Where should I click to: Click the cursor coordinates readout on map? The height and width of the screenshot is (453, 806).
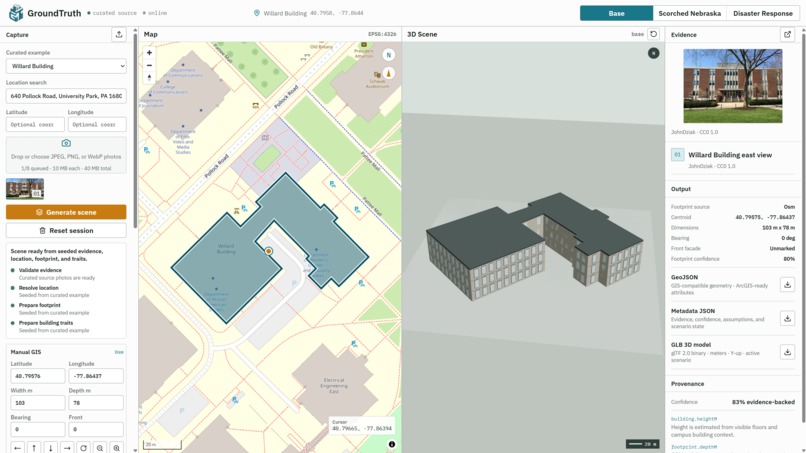362,425
